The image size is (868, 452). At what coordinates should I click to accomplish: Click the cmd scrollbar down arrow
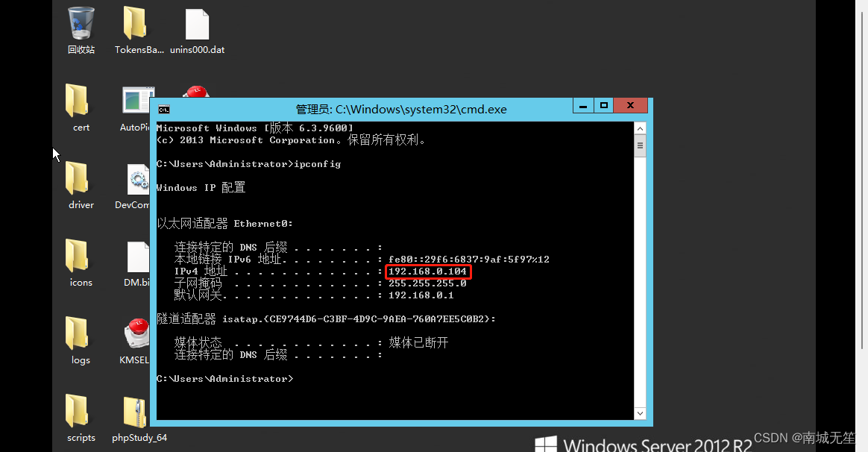coord(640,413)
